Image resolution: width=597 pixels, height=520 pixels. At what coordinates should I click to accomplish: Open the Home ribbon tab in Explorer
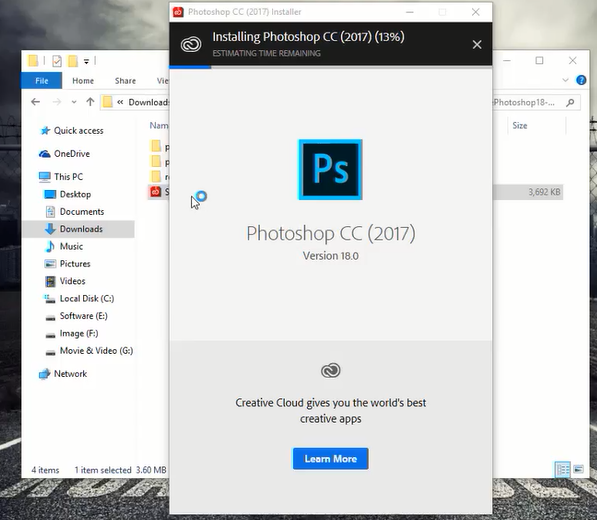(x=83, y=81)
